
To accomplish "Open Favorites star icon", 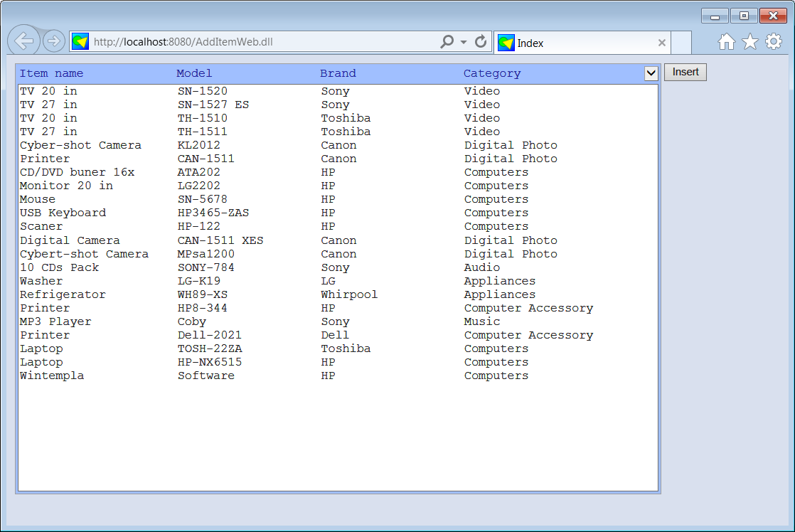I will pyautogui.click(x=750, y=41).
